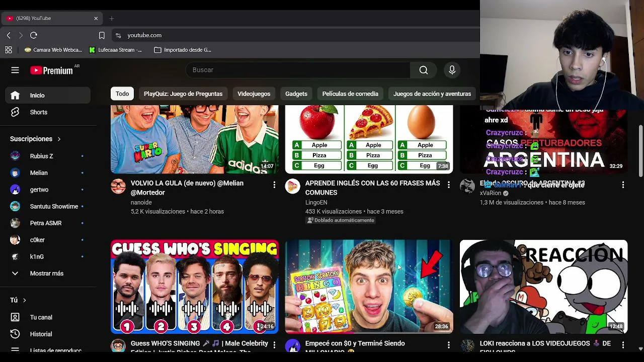Click the gertwo subscription avatar
Screen dimensions: 644x362
pyautogui.click(x=15, y=190)
